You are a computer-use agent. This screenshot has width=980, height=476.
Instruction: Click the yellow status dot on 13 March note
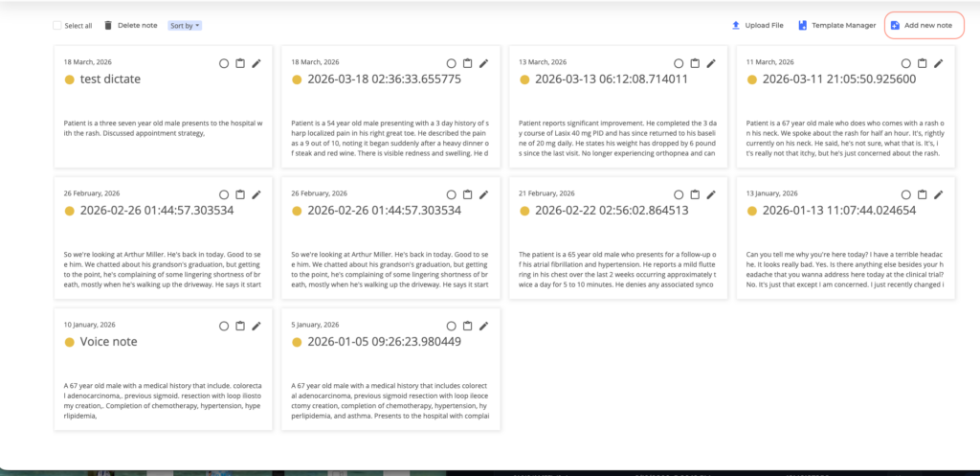point(524,79)
